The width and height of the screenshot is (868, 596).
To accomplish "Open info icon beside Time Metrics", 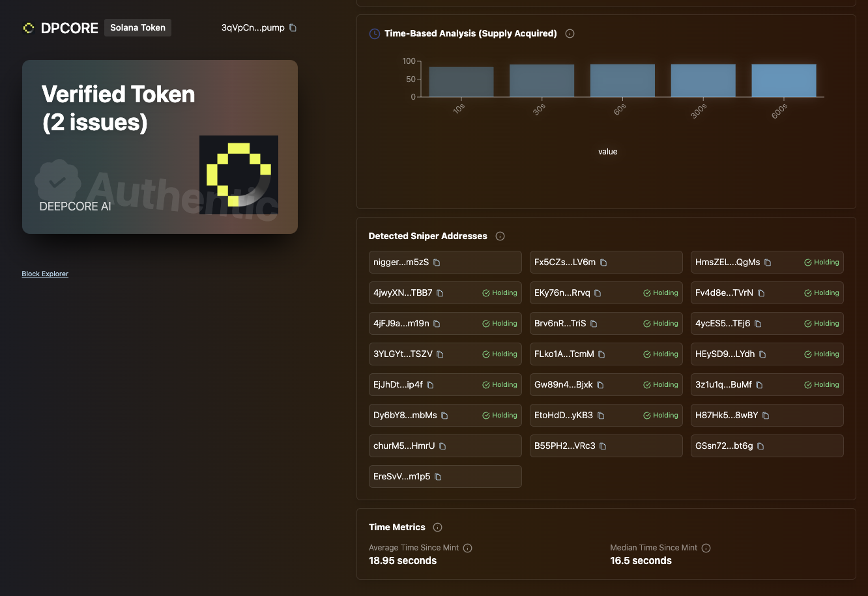I will 437,528.
